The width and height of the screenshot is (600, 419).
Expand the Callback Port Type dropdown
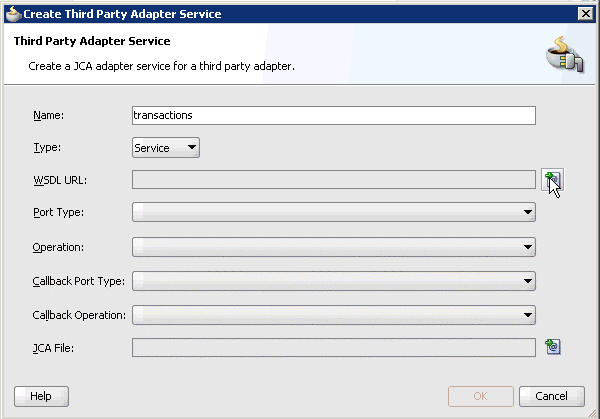pos(334,281)
